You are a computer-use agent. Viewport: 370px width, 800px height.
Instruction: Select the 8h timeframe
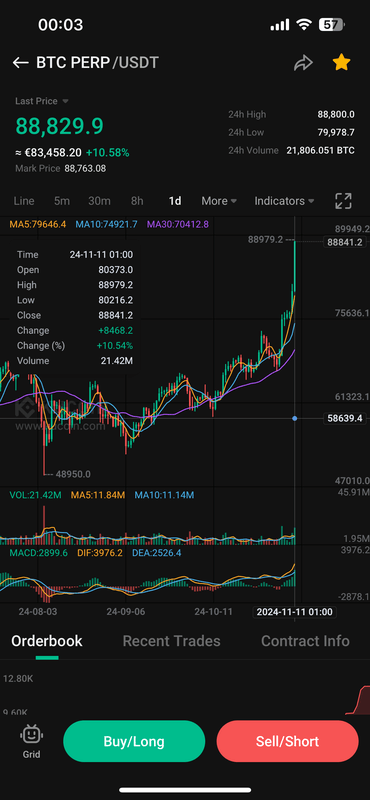(137, 201)
